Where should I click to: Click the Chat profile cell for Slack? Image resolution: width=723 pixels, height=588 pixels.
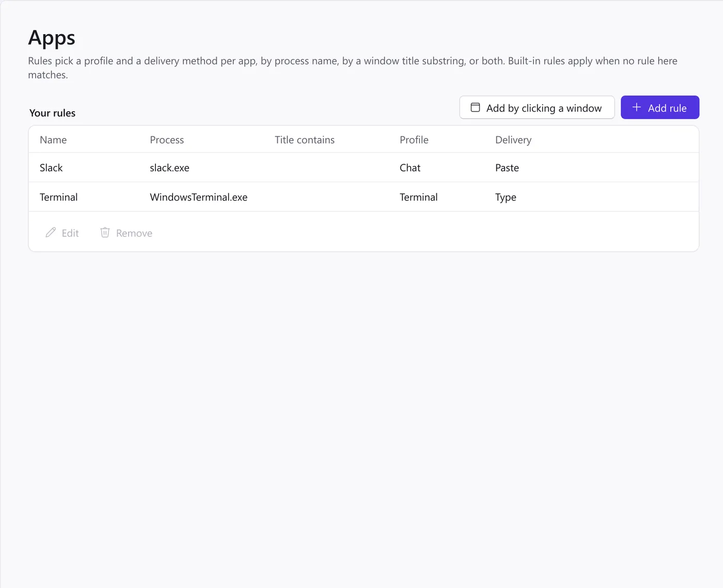(x=410, y=168)
